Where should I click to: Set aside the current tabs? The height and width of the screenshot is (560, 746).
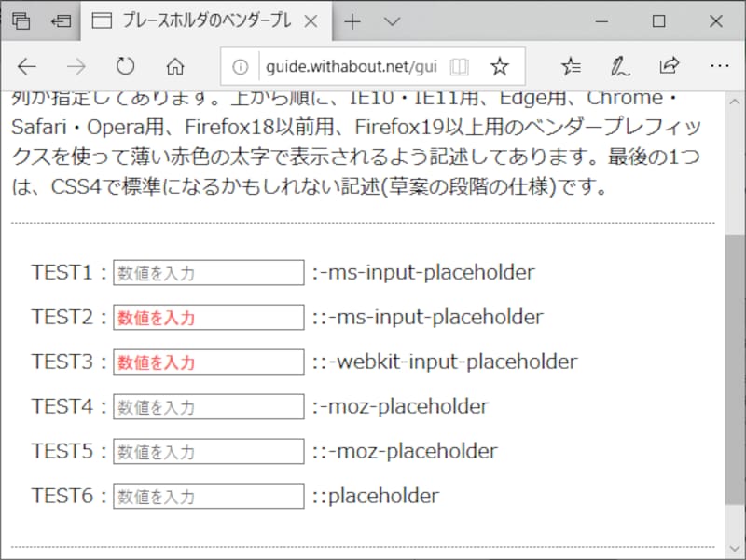[x=21, y=20]
